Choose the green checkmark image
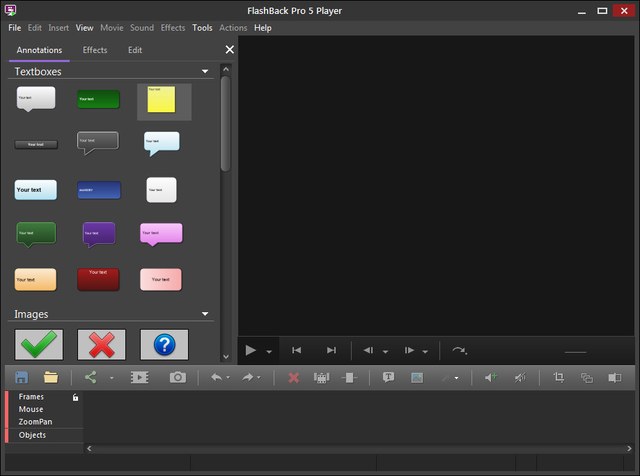 tap(39, 344)
